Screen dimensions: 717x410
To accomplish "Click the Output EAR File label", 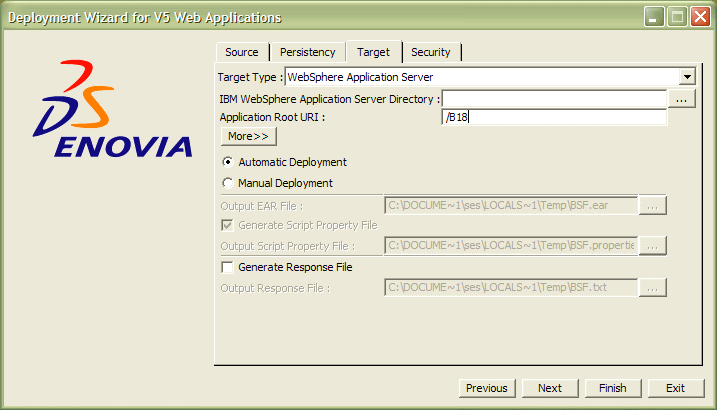I will (262, 206).
